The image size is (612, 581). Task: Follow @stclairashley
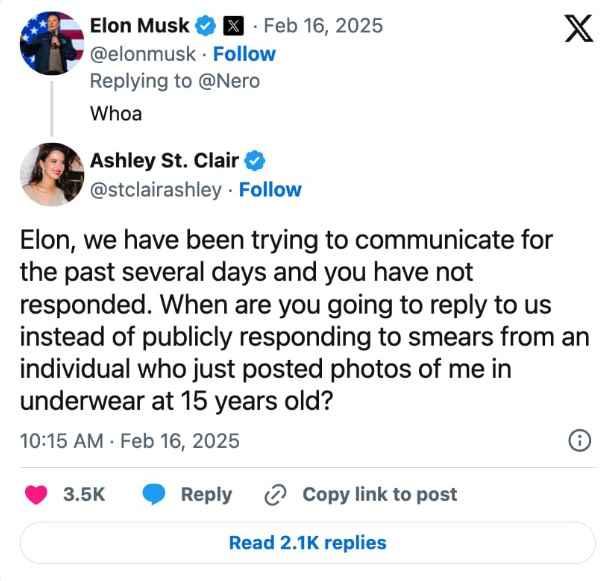coord(270,189)
